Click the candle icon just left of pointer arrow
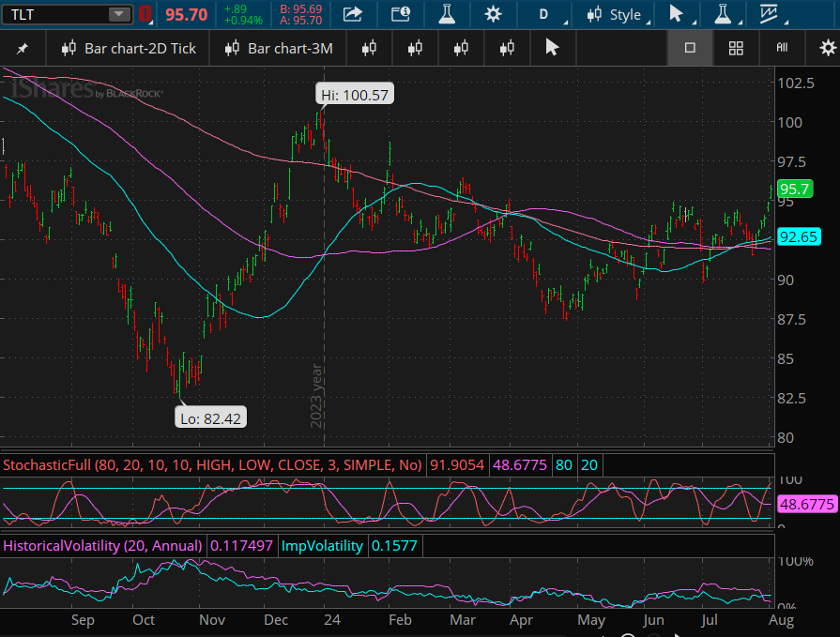Screen dimensions: 840x637 [507, 49]
